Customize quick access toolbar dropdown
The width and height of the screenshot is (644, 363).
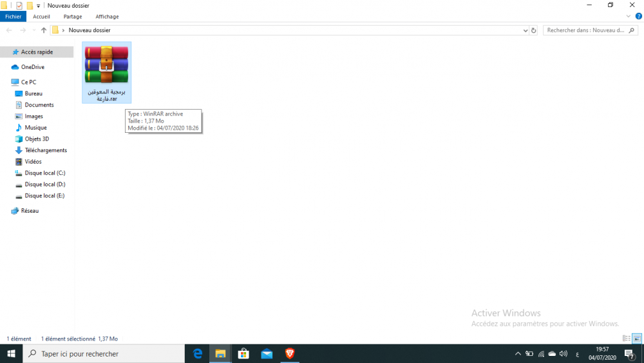tap(38, 6)
